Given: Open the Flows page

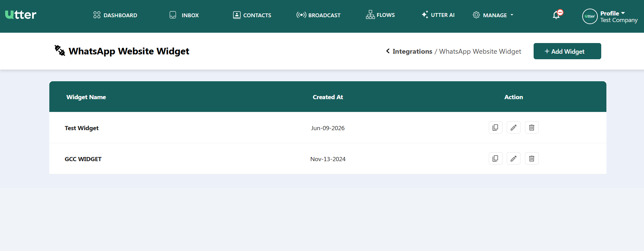Looking at the screenshot, I should 380,15.
